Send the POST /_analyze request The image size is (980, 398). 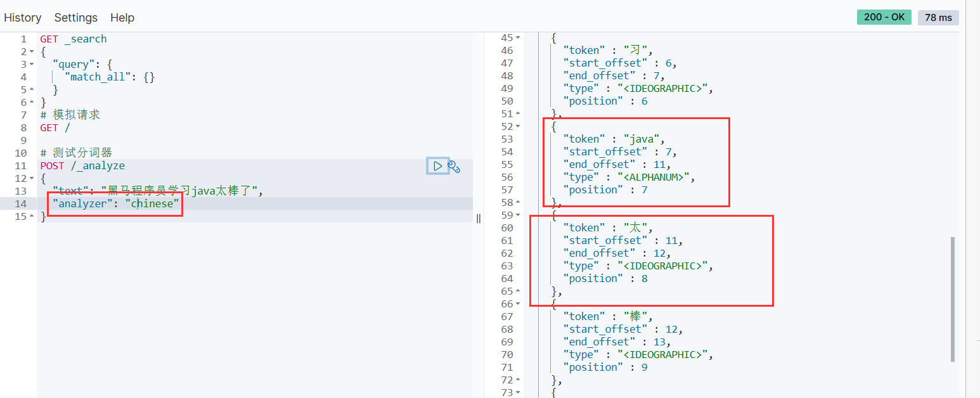pos(437,166)
